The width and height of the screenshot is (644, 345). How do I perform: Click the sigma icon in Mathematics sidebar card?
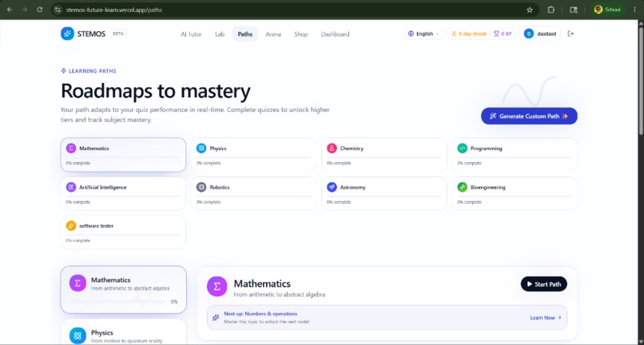point(78,283)
